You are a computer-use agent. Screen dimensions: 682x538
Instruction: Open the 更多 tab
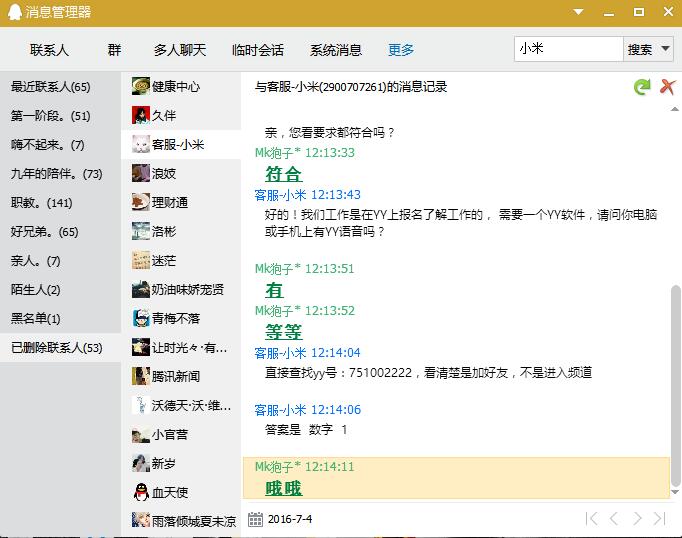pos(401,50)
